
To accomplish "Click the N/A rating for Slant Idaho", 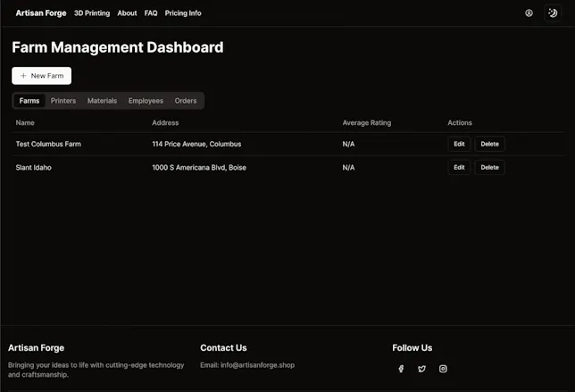I will tap(348, 168).
